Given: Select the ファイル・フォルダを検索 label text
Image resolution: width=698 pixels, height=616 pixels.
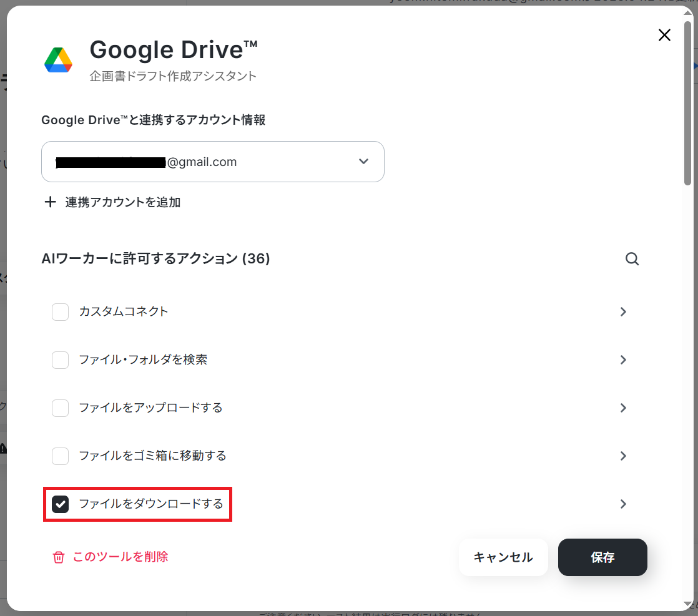Looking at the screenshot, I should [x=144, y=359].
